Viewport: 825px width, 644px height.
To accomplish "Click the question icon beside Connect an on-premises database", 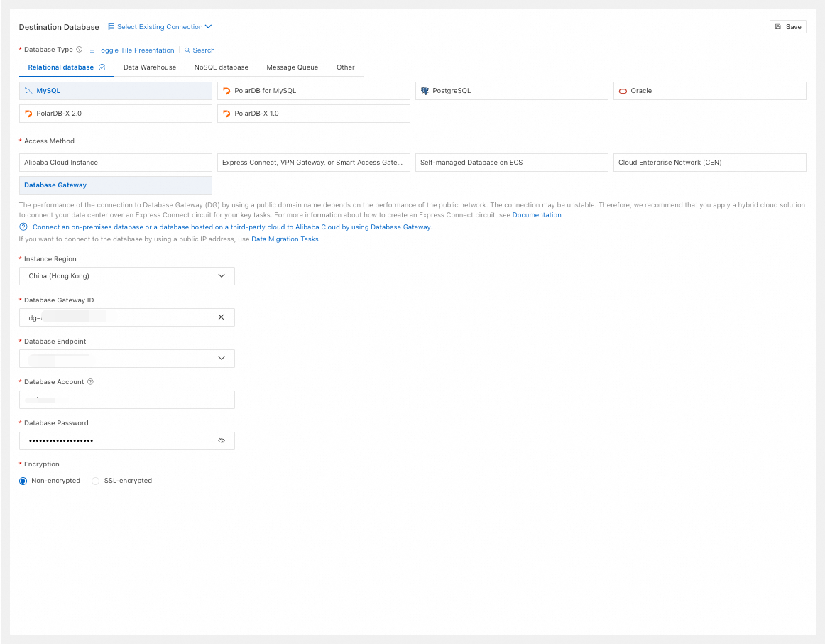I will (x=23, y=227).
